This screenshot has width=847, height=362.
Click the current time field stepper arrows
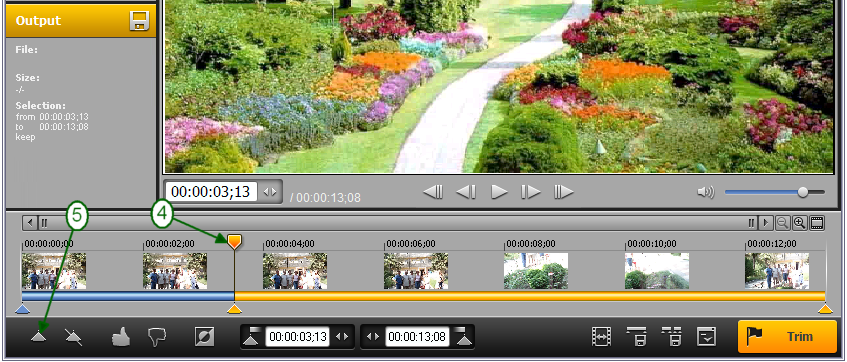[x=270, y=192]
